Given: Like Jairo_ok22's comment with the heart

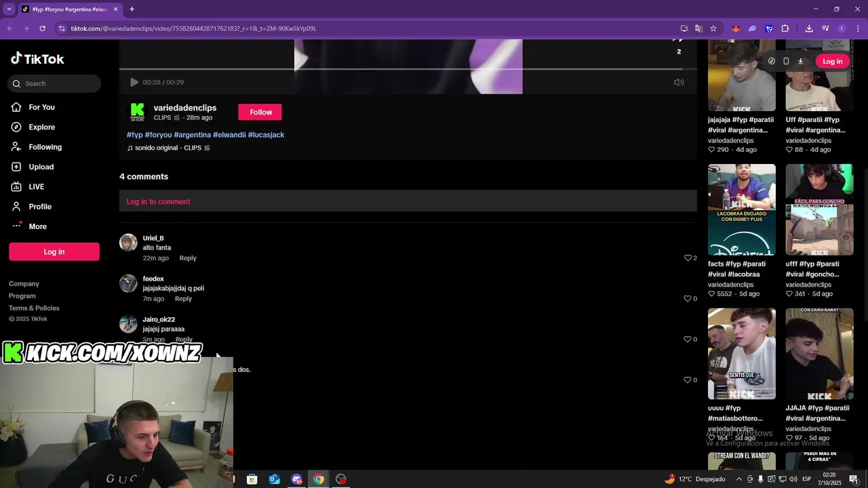Looking at the screenshot, I should point(688,340).
